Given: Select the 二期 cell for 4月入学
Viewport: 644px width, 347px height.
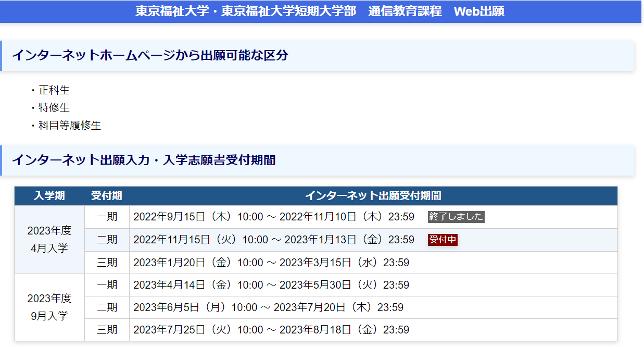Looking at the screenshot, I should tap(107, 240).
